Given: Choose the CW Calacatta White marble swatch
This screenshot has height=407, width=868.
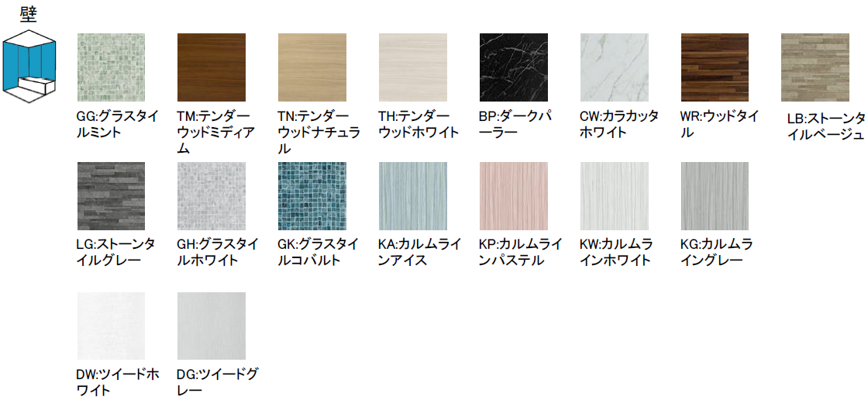Looking at the screenshot, I should tap(615, 67).
